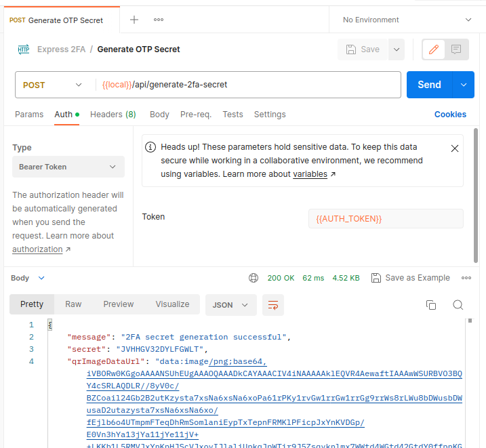The image size is (486, 448).
Task: Click the "message" key in response
Action: 89,337
